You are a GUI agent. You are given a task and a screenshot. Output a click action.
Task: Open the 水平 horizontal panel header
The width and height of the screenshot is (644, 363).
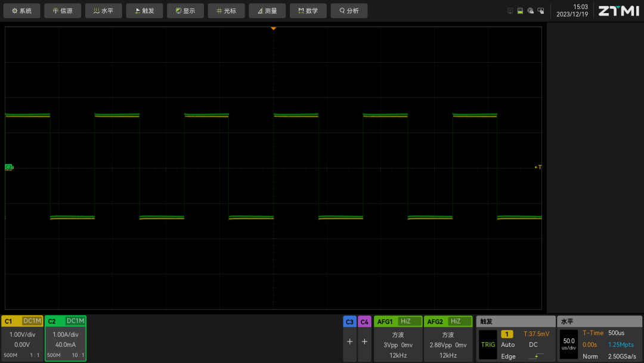599,321
